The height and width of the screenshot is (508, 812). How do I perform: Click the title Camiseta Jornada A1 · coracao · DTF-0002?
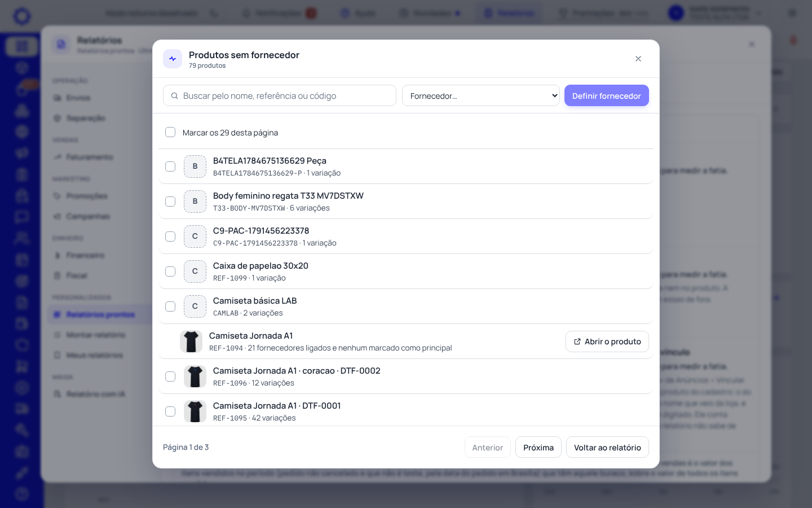tap(297, 371)
